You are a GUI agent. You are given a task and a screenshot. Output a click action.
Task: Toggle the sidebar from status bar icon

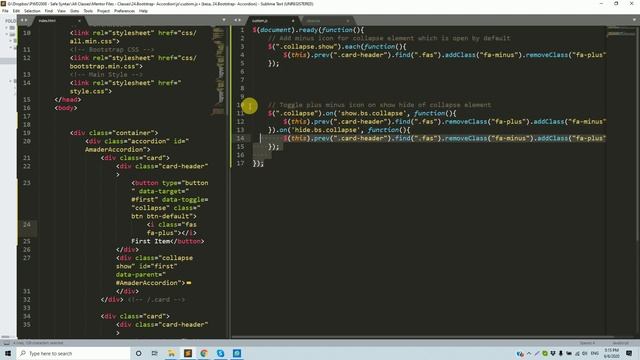[x=7, y=343]
